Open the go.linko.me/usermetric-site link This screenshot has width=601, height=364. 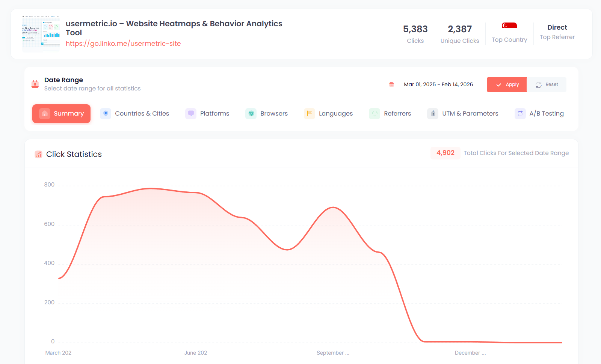(x=123, y=43)
